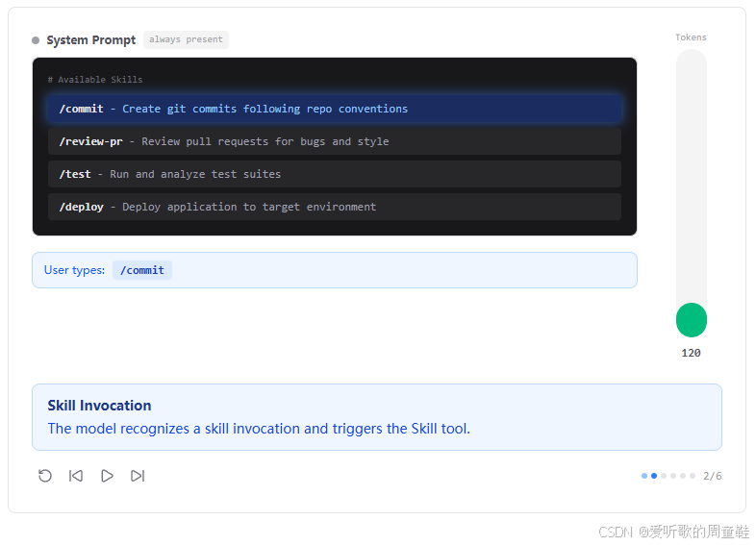This screenshot has width=756, height=545.
Task: Click the 'always present' badge
Action: [x=186, y=39]
